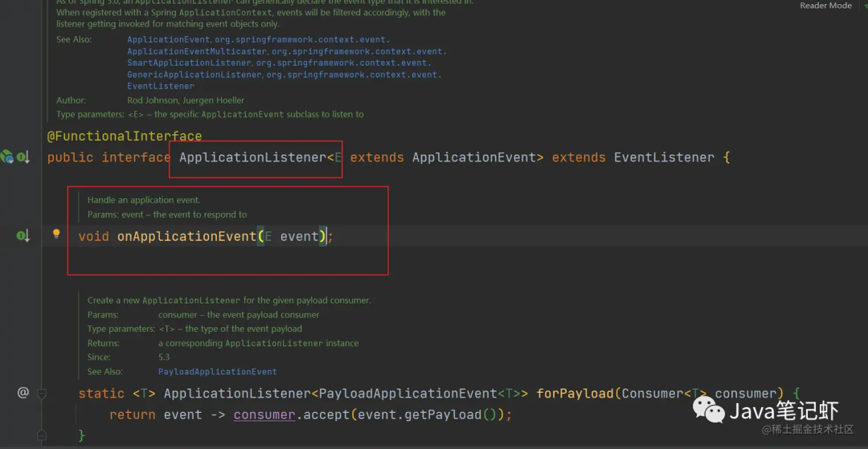
Task: Click the Spring bean gutter icon
Action: coord(6,157)
